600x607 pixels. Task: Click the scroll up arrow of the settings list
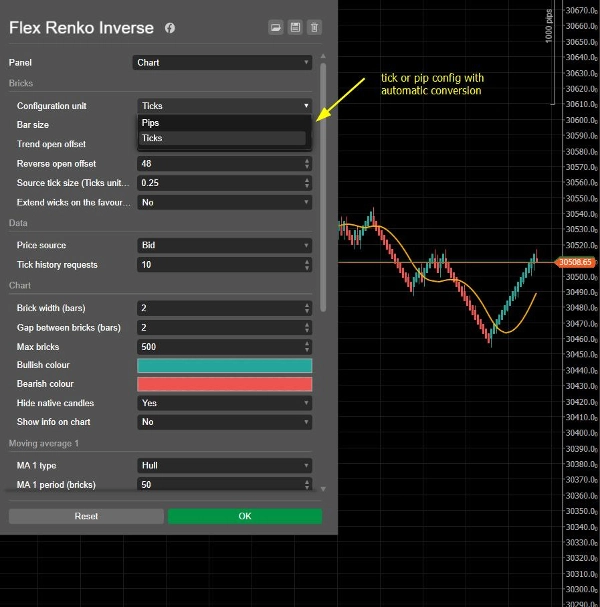tap(323, 57)
